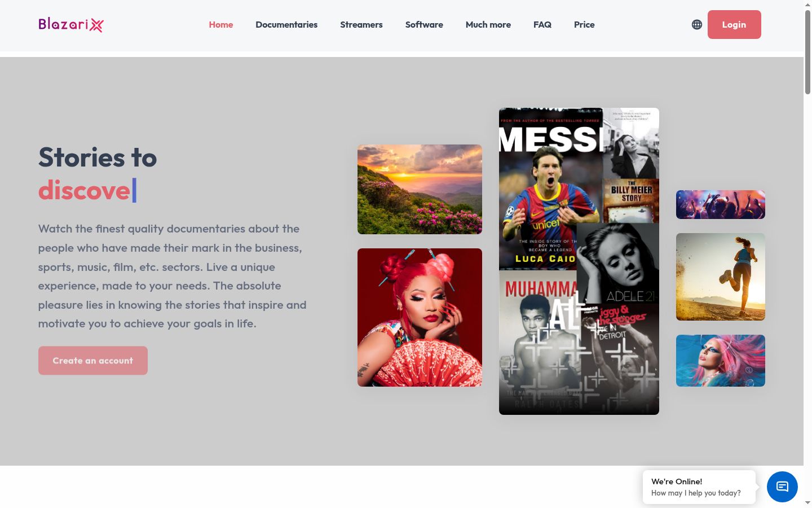Open the Messi documentary collage poster
The width and height of the screenshot is (812, 508).
pos(579,261)
